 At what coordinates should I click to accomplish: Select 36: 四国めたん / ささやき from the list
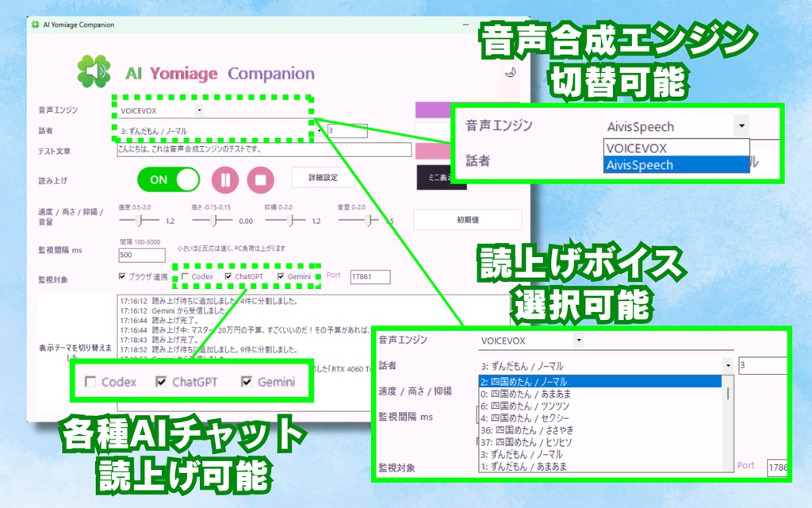[600, 429]
